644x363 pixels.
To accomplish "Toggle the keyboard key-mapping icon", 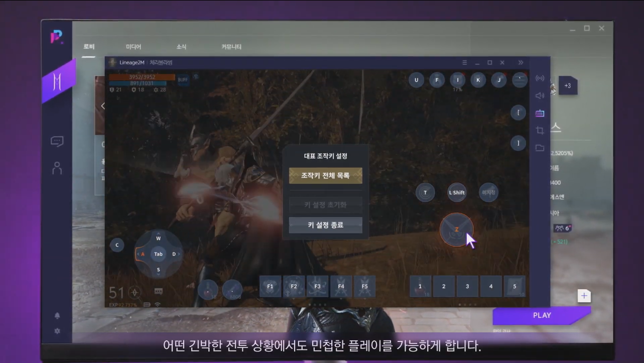I will click(540, 113).
